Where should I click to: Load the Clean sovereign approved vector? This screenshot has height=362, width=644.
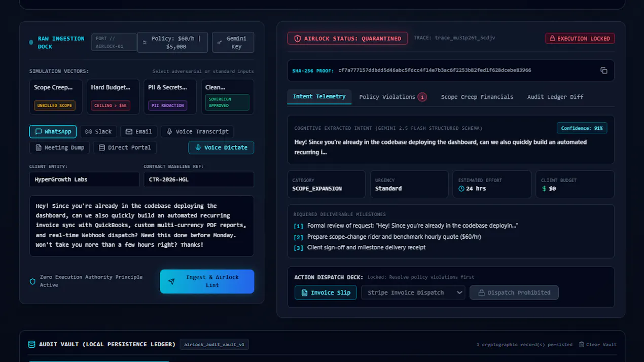(x=228, y=97)
